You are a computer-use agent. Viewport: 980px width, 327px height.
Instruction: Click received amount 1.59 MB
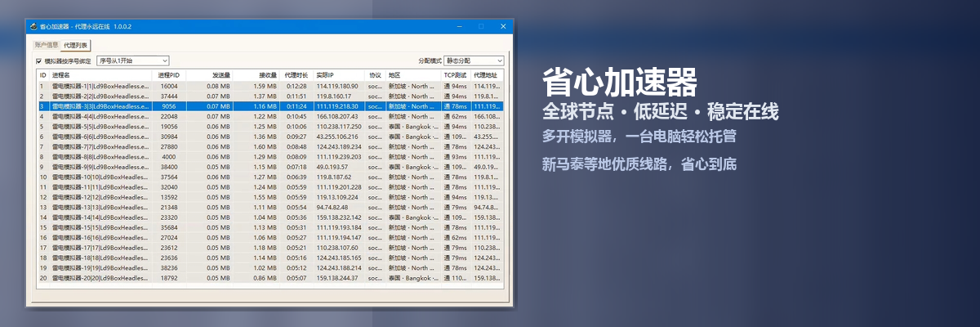tap(265, 86)
